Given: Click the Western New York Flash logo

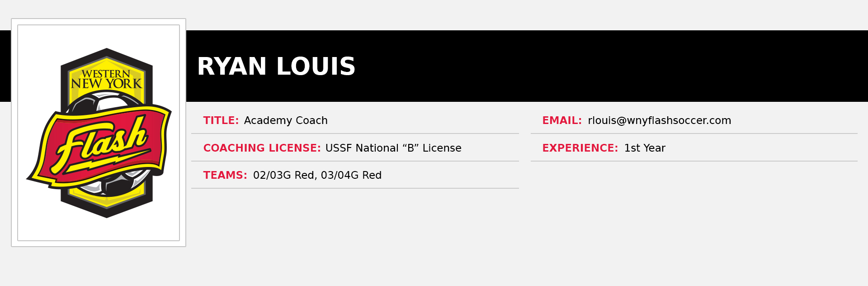Looking at the screenshot, I should pyautogui.click(x=99, y=133).
